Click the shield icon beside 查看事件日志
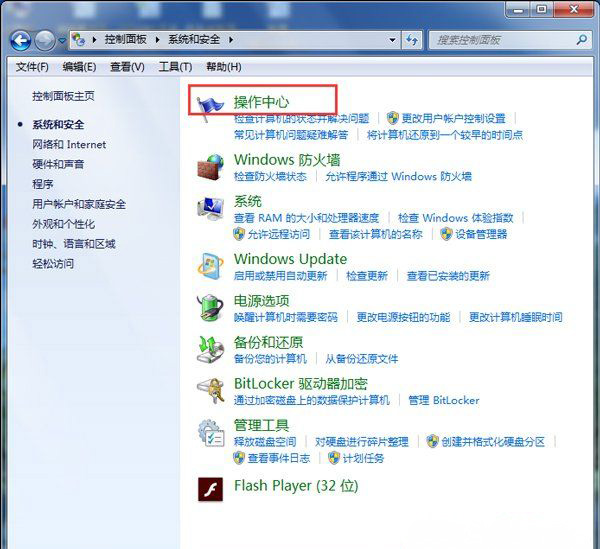600x549 pixels. [x=239, y=458]
